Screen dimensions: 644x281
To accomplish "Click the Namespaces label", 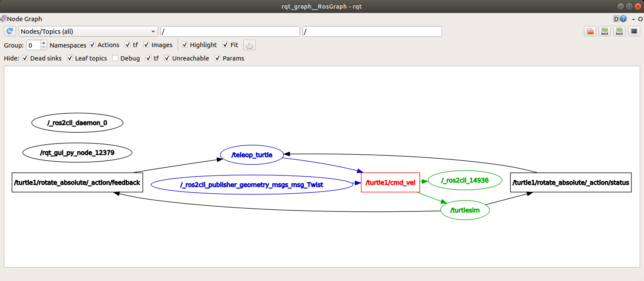I will [68, 45].
